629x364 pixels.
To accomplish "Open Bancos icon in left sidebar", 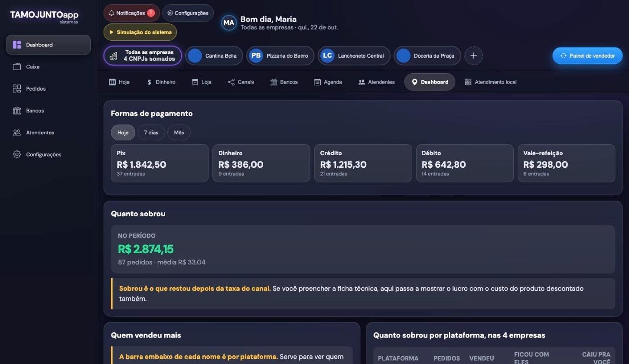I will pos(17,110).
